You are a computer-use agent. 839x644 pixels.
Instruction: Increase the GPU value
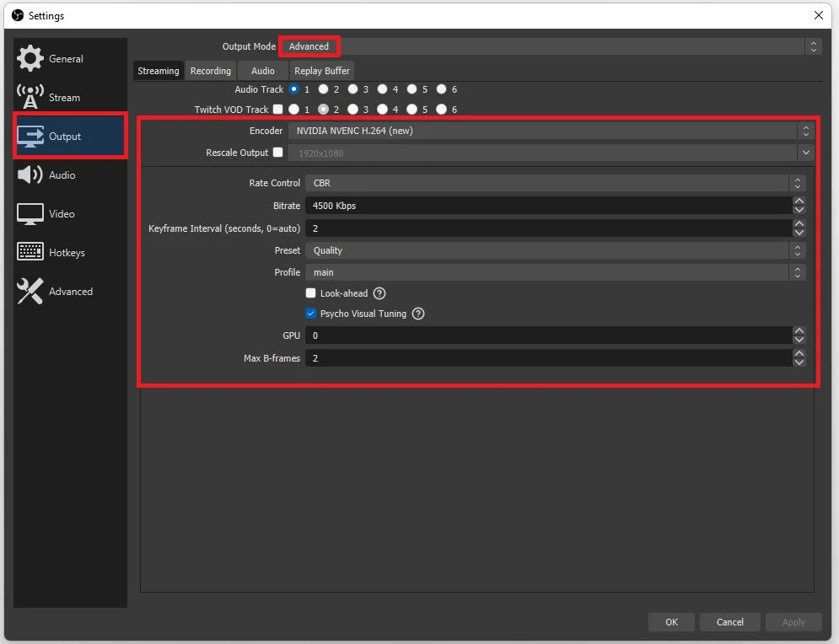pyautogui.click(x=799, y=330)
